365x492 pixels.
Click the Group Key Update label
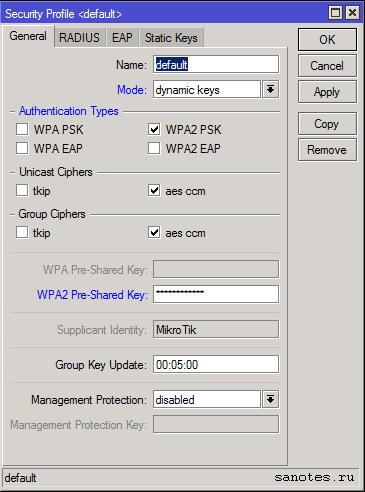[101, 365]
